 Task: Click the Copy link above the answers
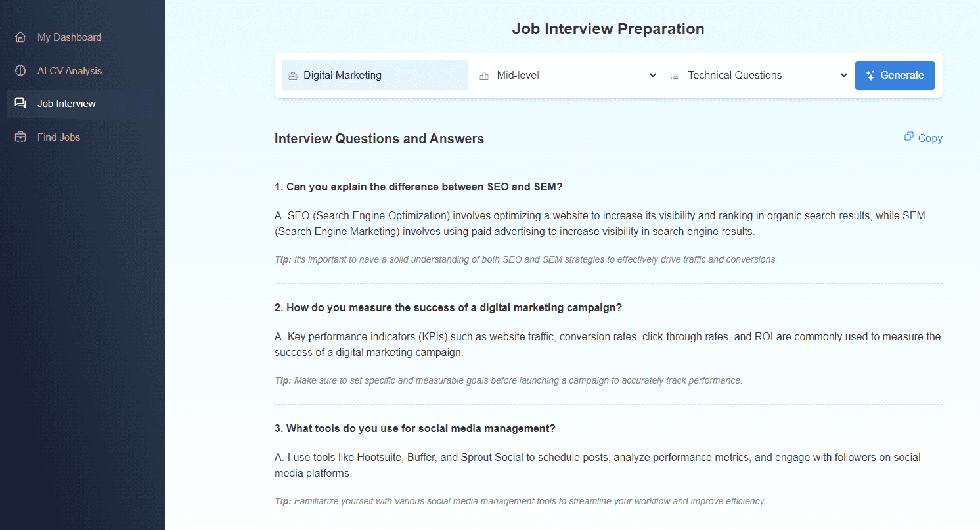(x=929, y=138)
